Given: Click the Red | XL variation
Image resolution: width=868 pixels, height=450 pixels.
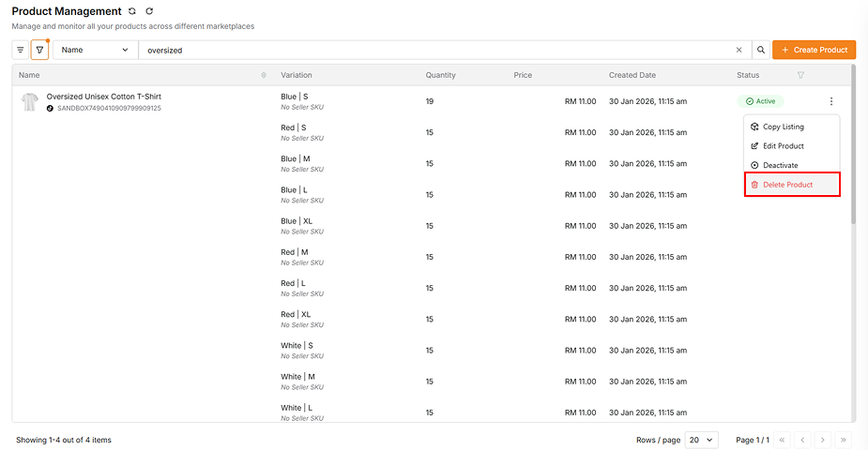Looking at the screenshot, I should pos(296,315).
